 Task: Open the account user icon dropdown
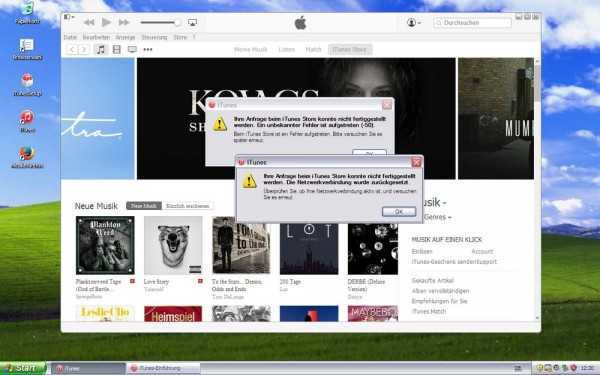point(414,23)
